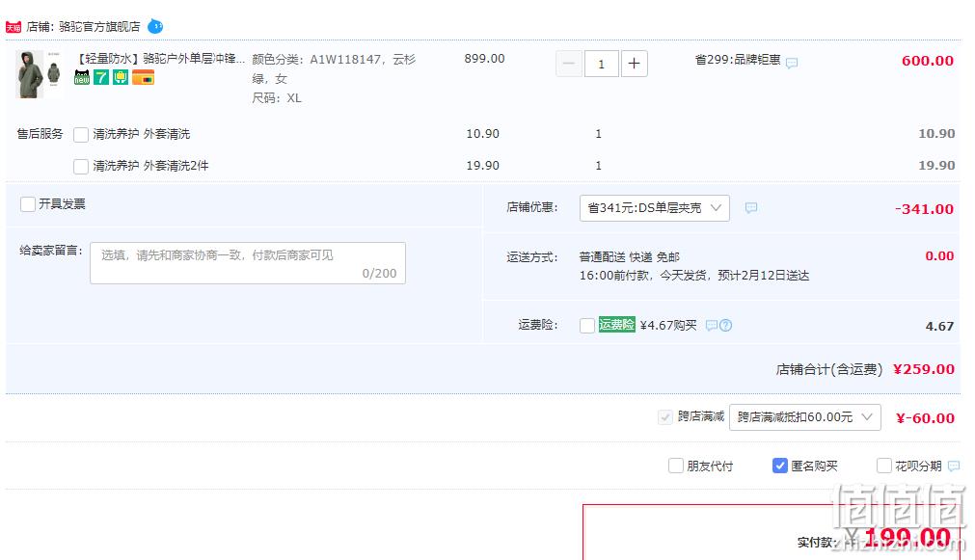
Task: Enable the 花呗分期 installment checkbox
Action: (x=883, y=466)
